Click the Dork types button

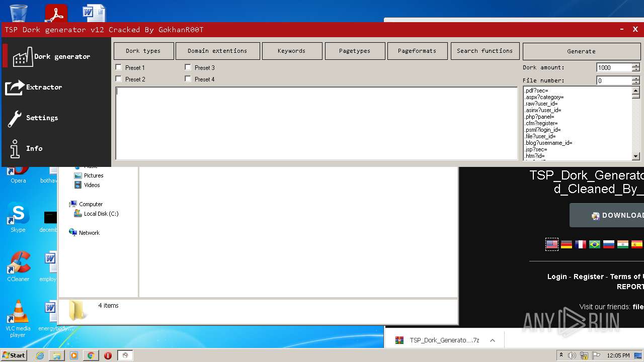pos(143,51)
